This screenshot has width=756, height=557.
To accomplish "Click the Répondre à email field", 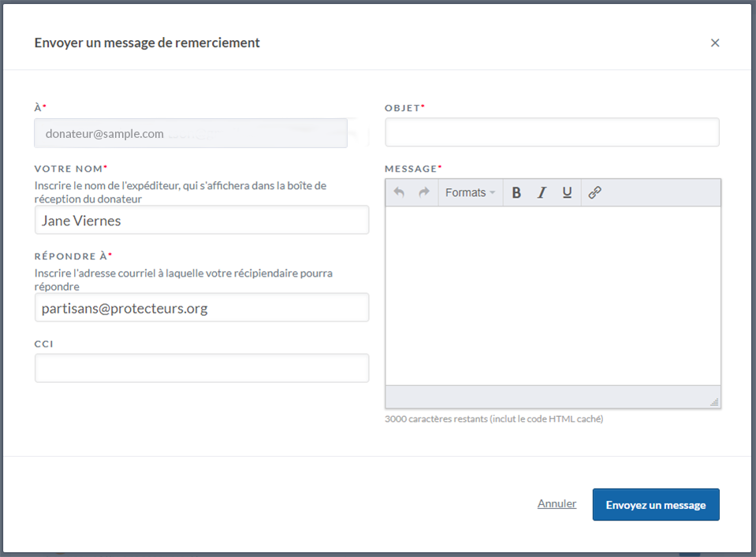I will pyautogui.click(x=202, y=308).
